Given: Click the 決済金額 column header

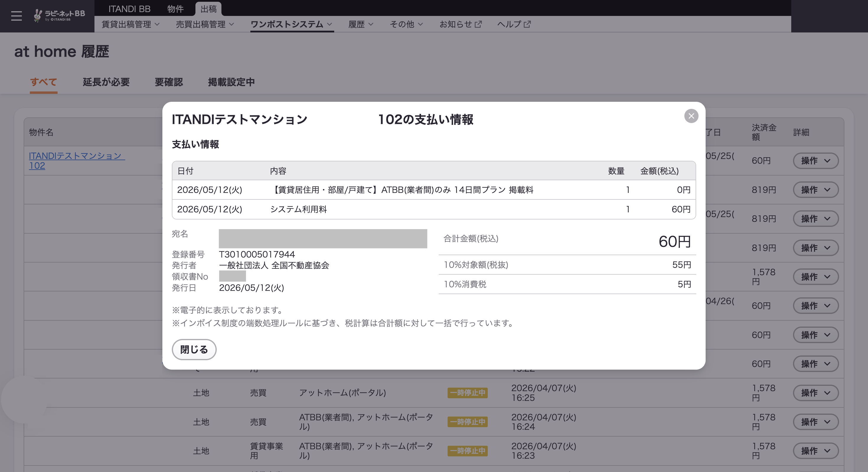Looking at the screenshot, I should [764, 132].
